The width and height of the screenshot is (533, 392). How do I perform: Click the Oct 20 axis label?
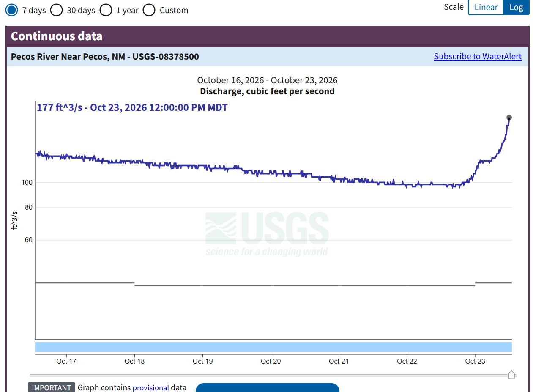click(x=271, y=361)
